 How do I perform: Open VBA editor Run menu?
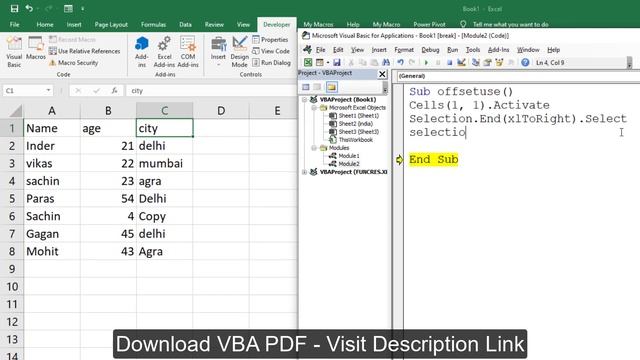point(452,50)
